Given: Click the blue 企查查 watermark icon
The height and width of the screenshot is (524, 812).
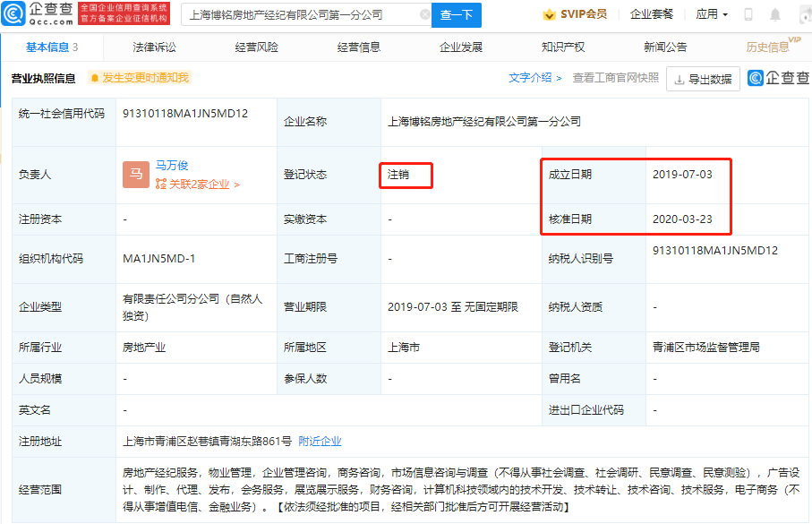Looking at the screenshot, I should (x=756, y=79).
